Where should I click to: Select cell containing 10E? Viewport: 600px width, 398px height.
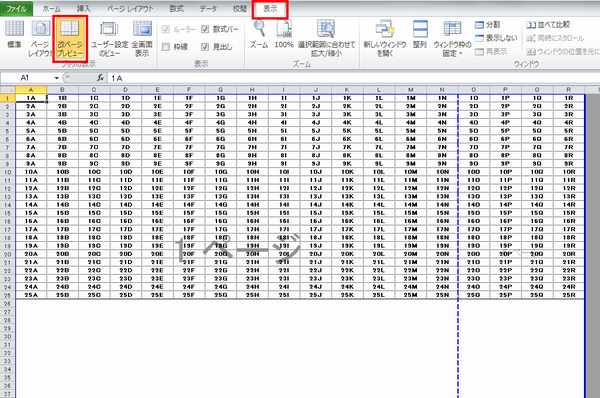pos(157,172)
